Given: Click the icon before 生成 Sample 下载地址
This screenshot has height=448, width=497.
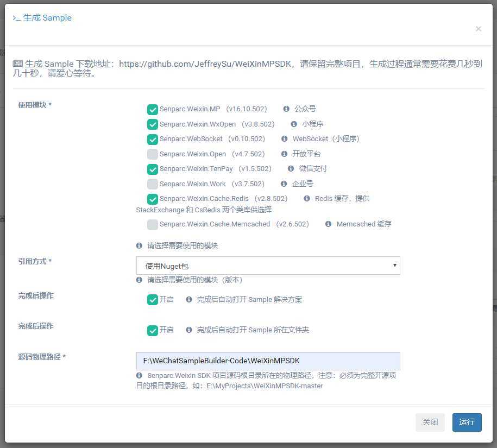Looking at the screenshot, I should 17,64.
